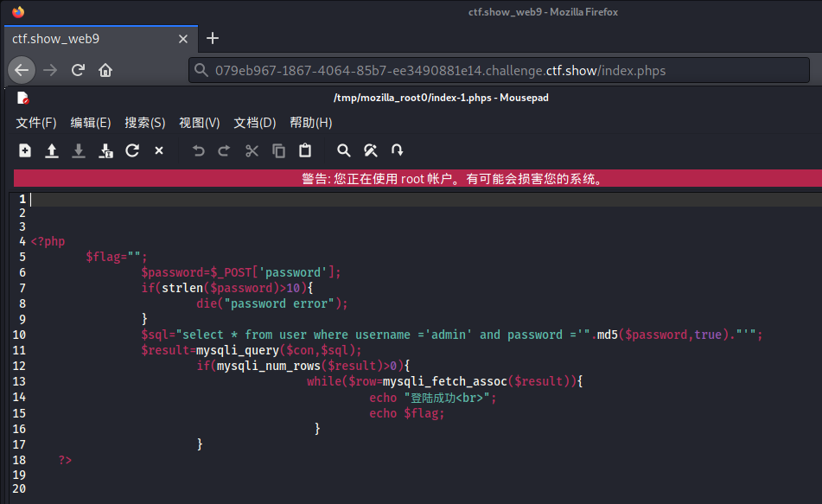Open the 视图 menu in Mousepad
This screenshot has width=822, height=504.
199,123
